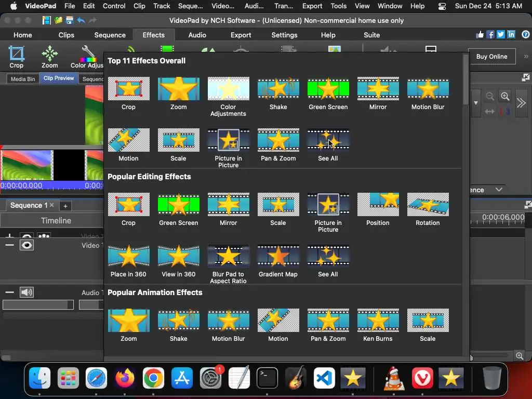
Task: Apply Motion Blur from Top 11 Effects
Action: click(428, 93)
